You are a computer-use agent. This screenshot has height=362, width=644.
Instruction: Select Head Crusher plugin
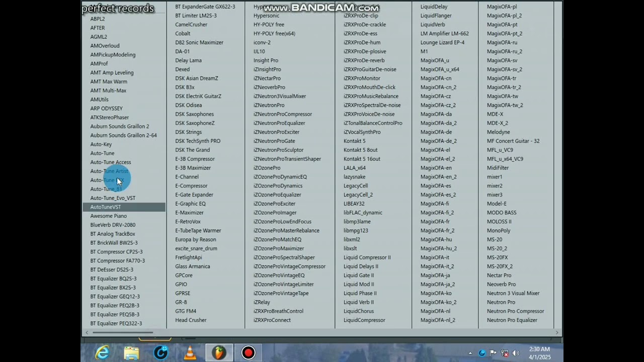pos(191,320)
